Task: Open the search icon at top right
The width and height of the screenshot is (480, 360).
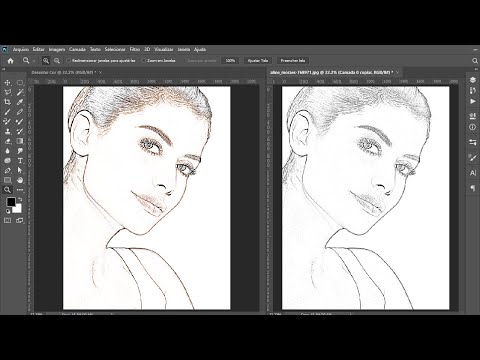Action: [x=475, y=61]
